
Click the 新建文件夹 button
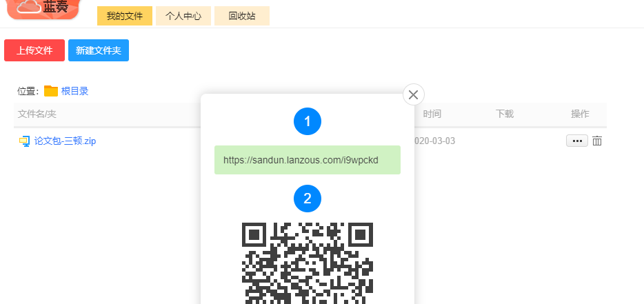tap(99, 50)
